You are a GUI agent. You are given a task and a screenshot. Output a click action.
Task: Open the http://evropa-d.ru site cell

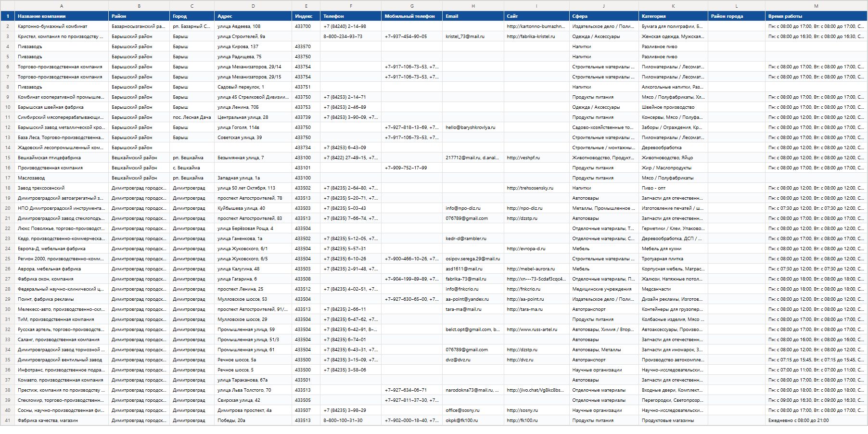(537, 249)
